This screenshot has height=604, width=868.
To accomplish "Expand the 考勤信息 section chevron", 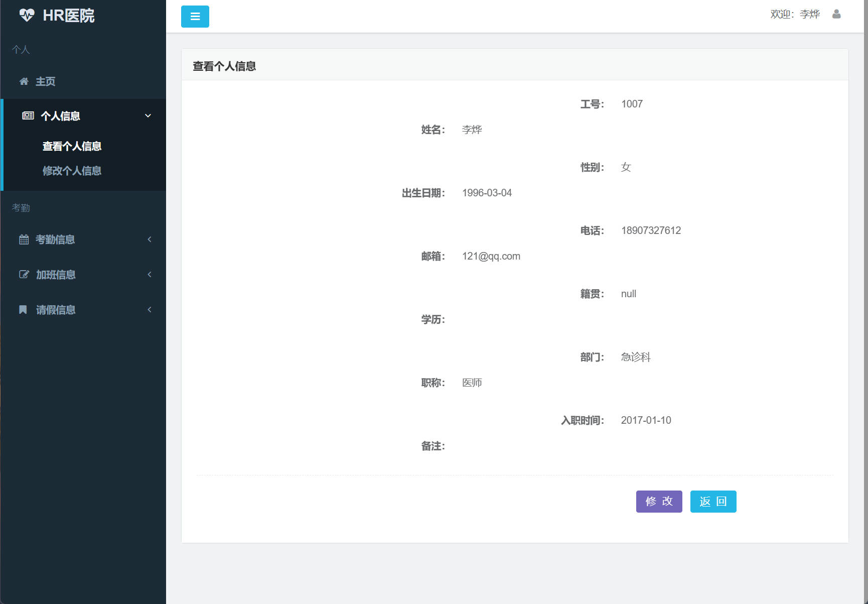I will point(149,239).
